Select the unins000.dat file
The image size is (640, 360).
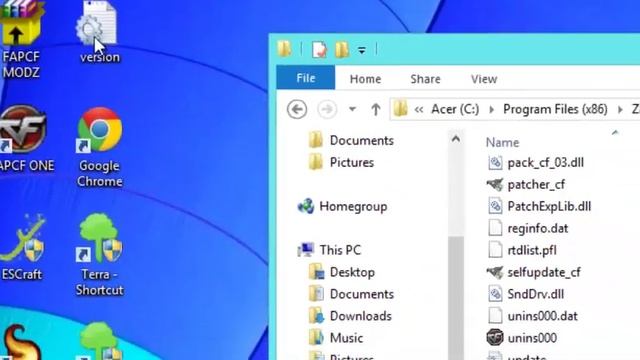542,316
